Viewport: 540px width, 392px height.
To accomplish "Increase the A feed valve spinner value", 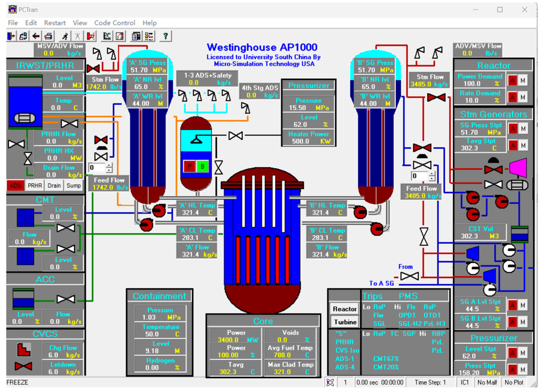I will click(x=109, y=165).
